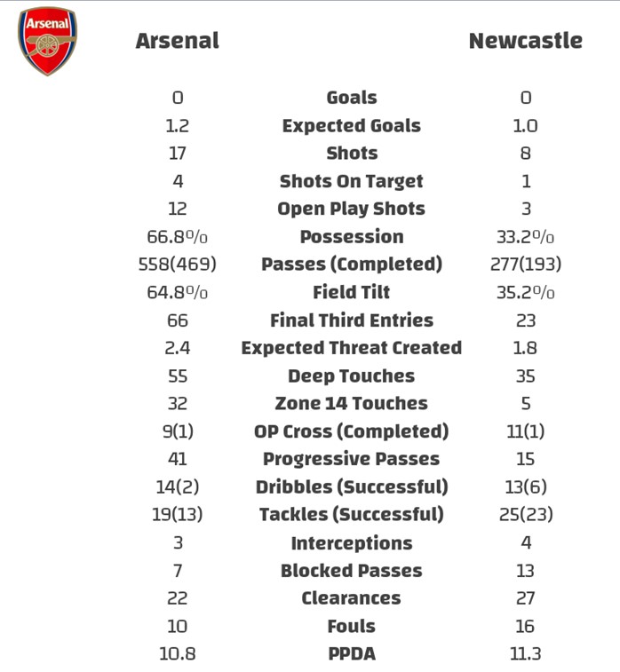Select the Dribbles (Successful) label
The image size is (620, 672).
(x=352, y=486)
